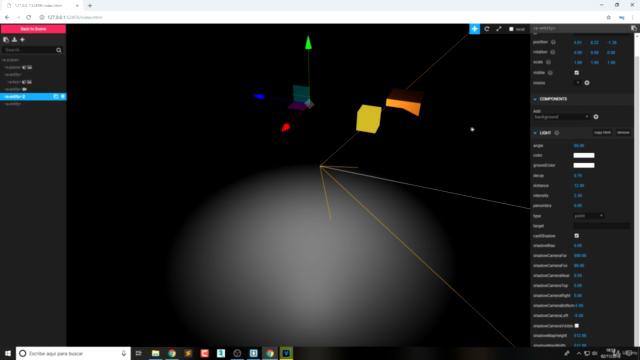Click the light target input field

tap(602, 226)
